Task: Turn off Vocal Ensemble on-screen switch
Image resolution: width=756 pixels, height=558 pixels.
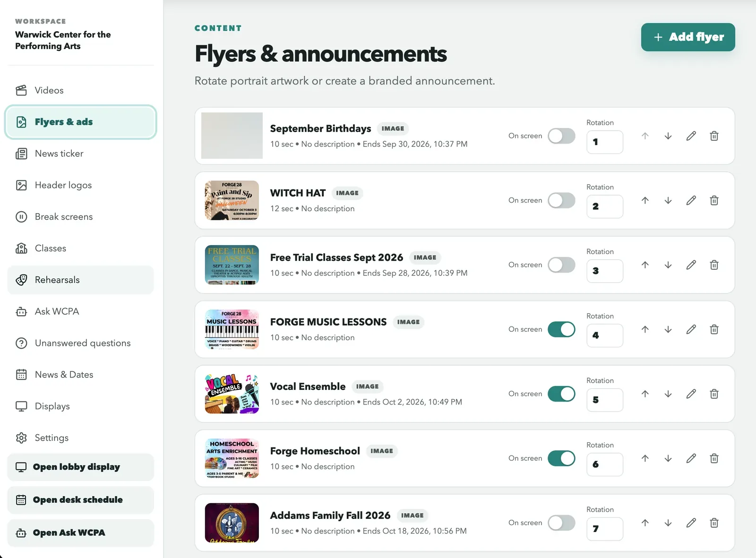Action: coord(561,394)
